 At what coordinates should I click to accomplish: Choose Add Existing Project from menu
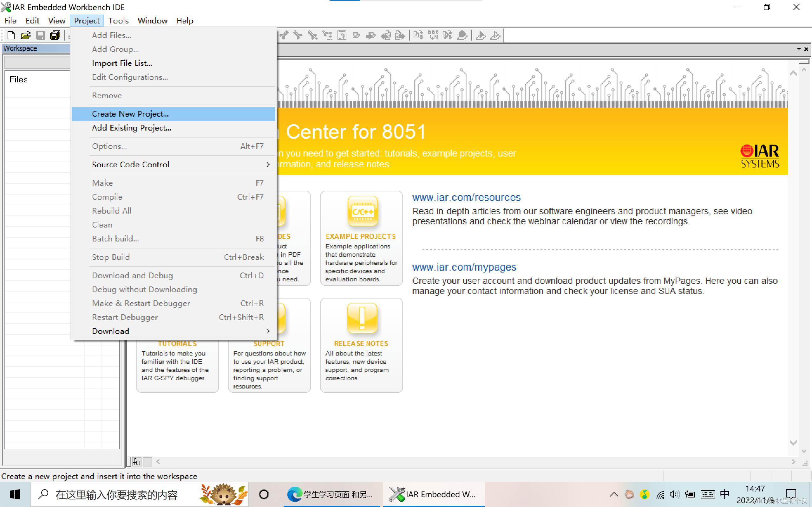[132, 128]
